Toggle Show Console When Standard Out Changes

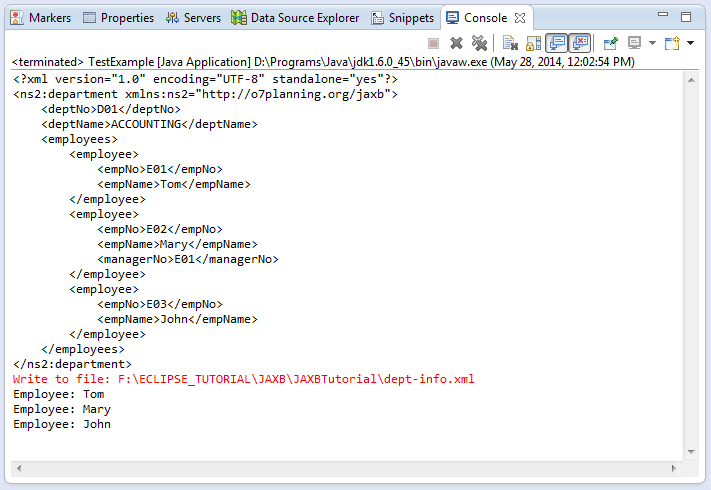click(x=557, y=44)
